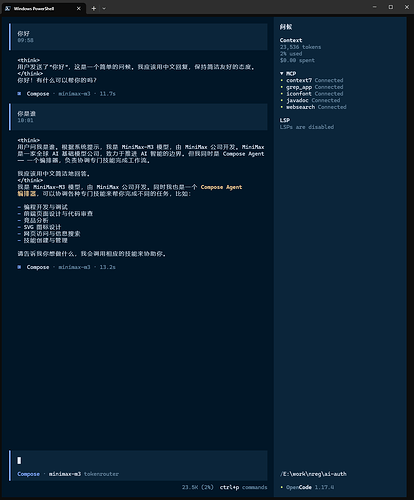Click the LSP section heading
The image size is (414, 500).
285,120
